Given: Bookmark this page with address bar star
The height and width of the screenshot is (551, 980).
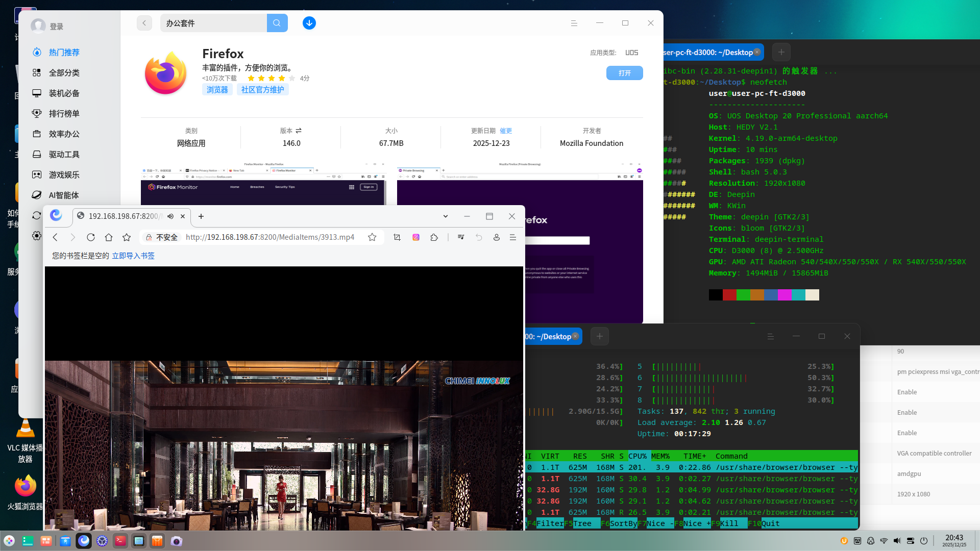Looking at the screenshot, I should [372, 237].
